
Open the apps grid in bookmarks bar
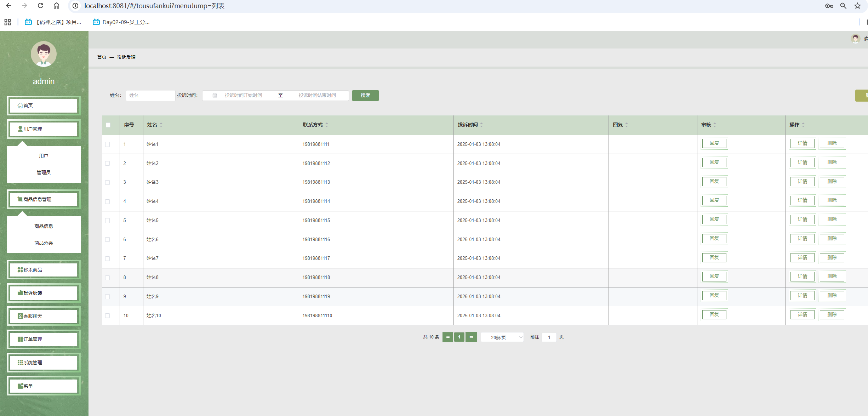tap(7, 22)
